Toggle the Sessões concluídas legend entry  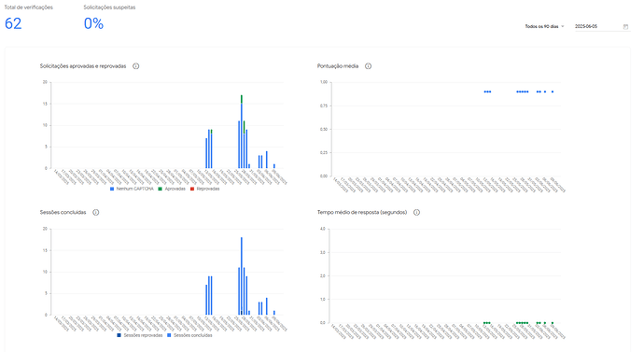pyautogui.click(x=189, y=335)
